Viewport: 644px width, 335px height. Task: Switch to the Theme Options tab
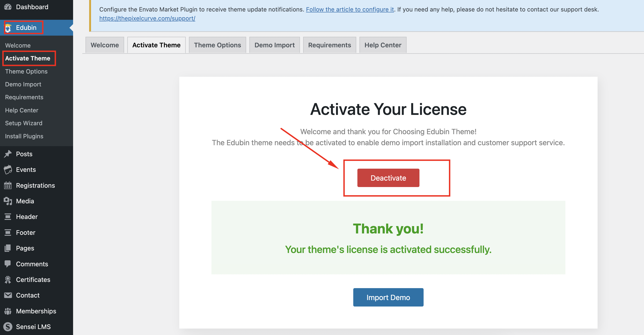pyautogui.click(x=217, y=45)
